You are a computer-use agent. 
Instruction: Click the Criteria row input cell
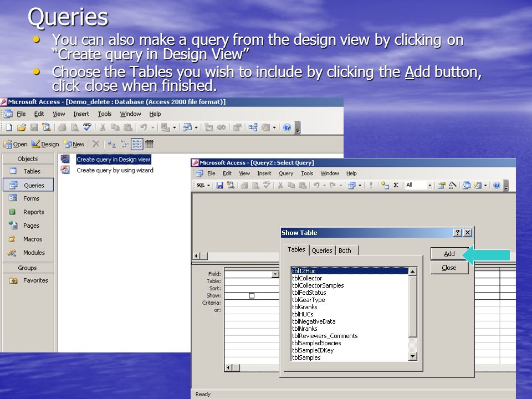pos(252,303)
